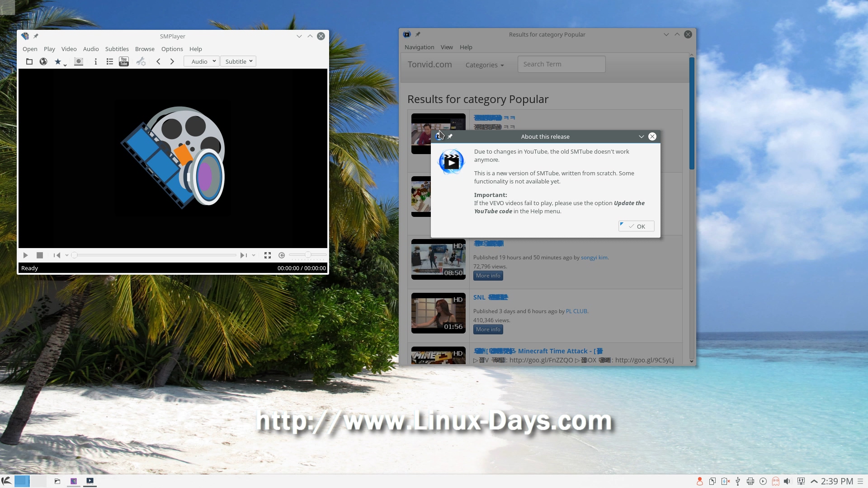This screenshot has width=868, height=488.
Task: Open the Options menu
Action: pyautogui.click(x=172, y=49)
